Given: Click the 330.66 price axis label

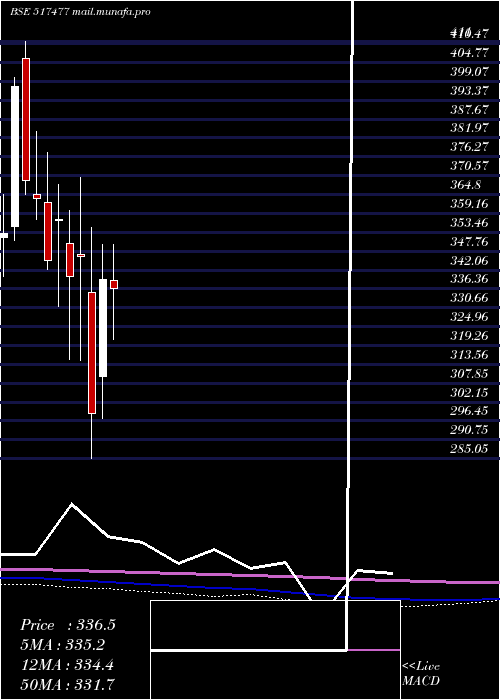Looking at the screenshot, I should 469,298.
